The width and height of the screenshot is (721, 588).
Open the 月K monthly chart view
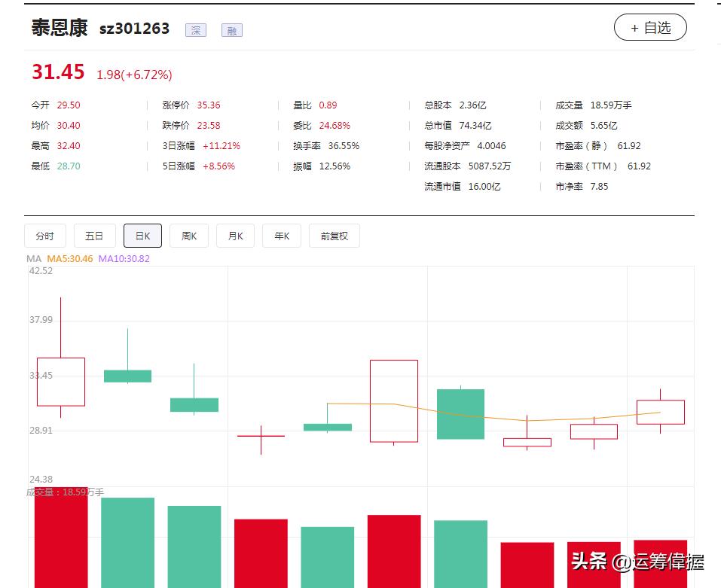coord(235,236)
